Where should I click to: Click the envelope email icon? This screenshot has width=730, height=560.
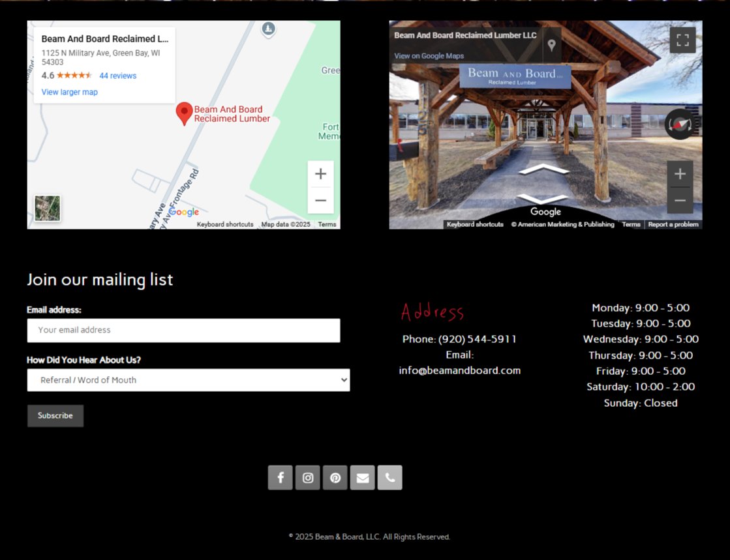click(363, 478)
